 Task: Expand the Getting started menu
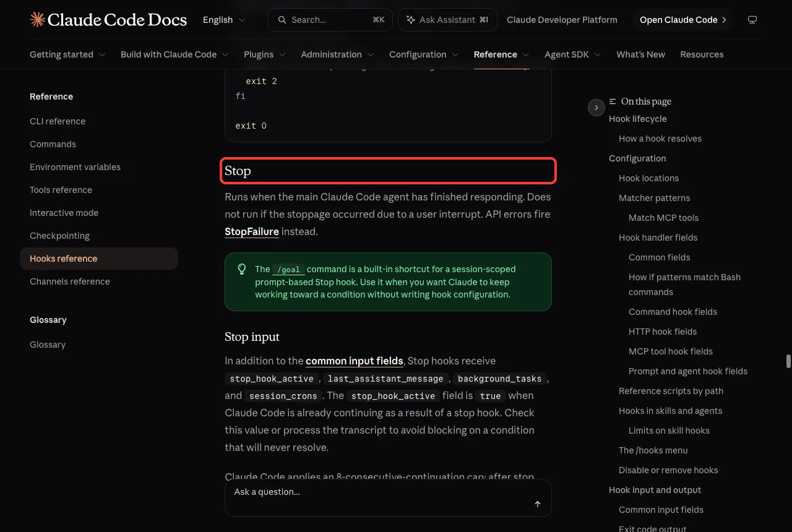(x=67, y=54)
